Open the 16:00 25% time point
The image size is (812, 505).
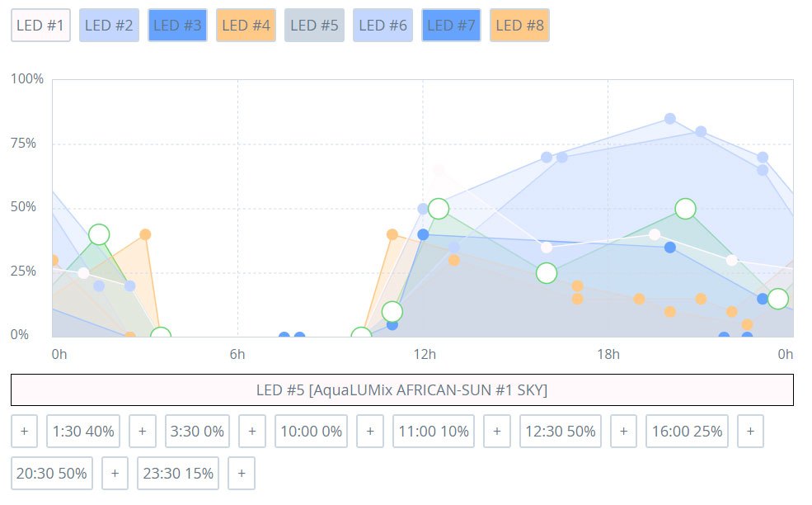(x=687, y=431)
